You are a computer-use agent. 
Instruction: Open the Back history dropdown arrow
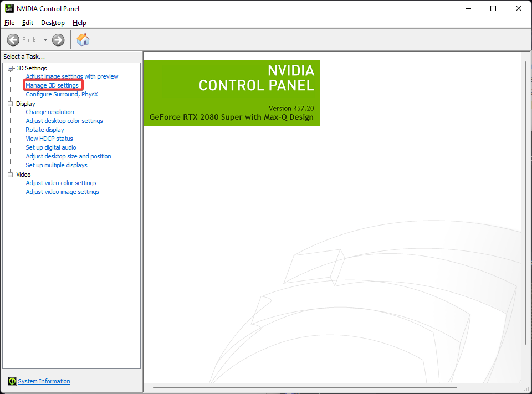pos(45,40)
